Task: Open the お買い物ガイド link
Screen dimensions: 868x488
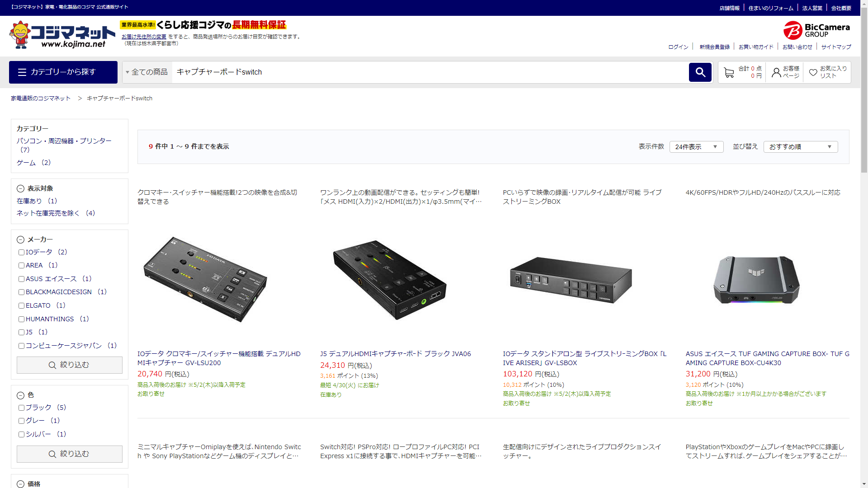Action: click(756, 47)
